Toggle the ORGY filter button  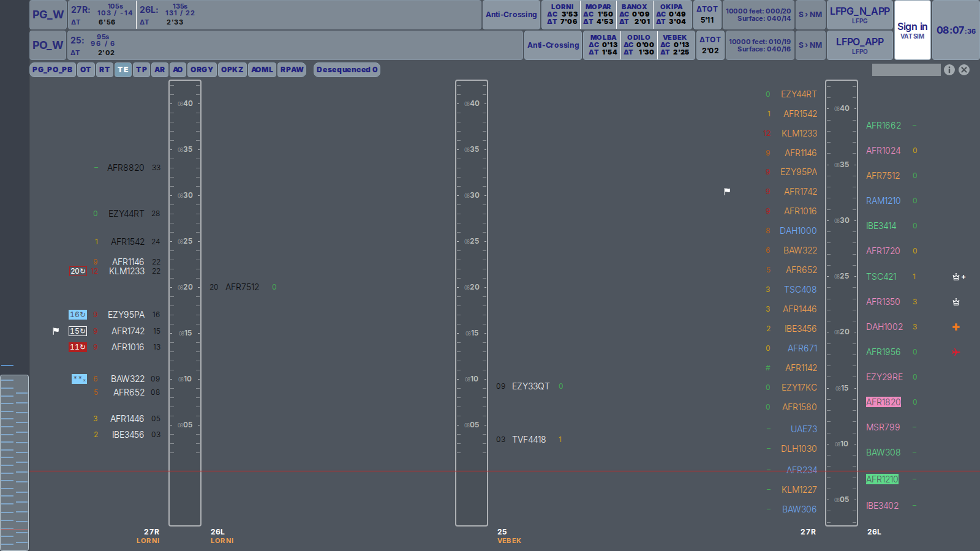[x=202, y=70]
